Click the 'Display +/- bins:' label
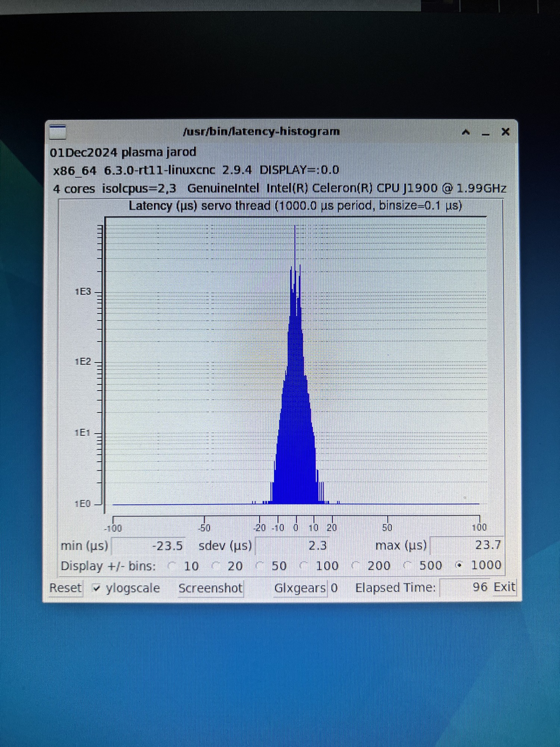 [x=108, y=566]
